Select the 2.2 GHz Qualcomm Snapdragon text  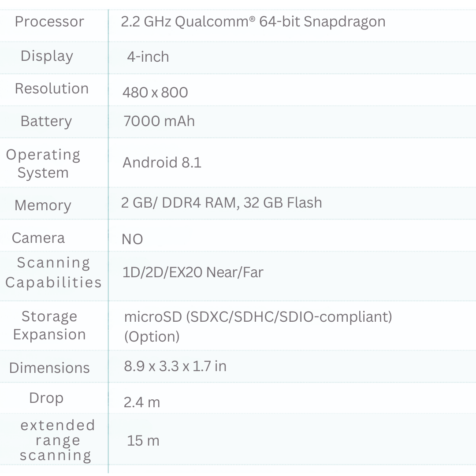pos(253,22)
